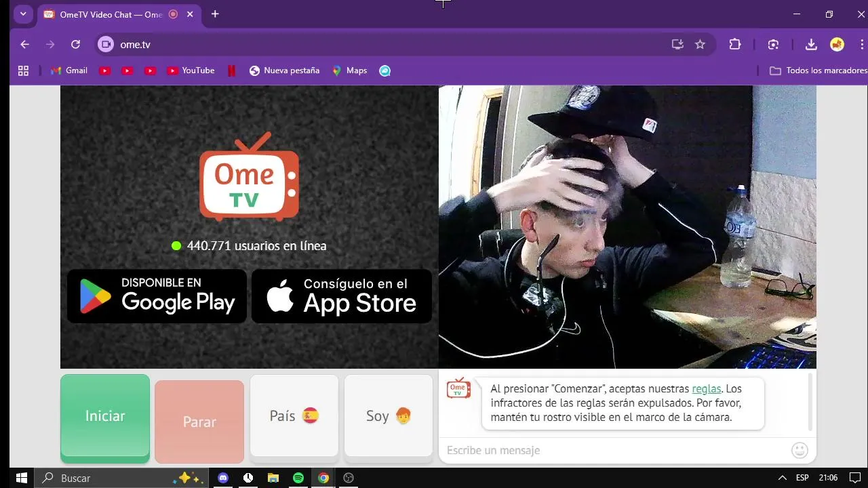Screen dimensions: 868x488
Task: Click the OmeTV avatar in chat message
Action: click(458, 388)
